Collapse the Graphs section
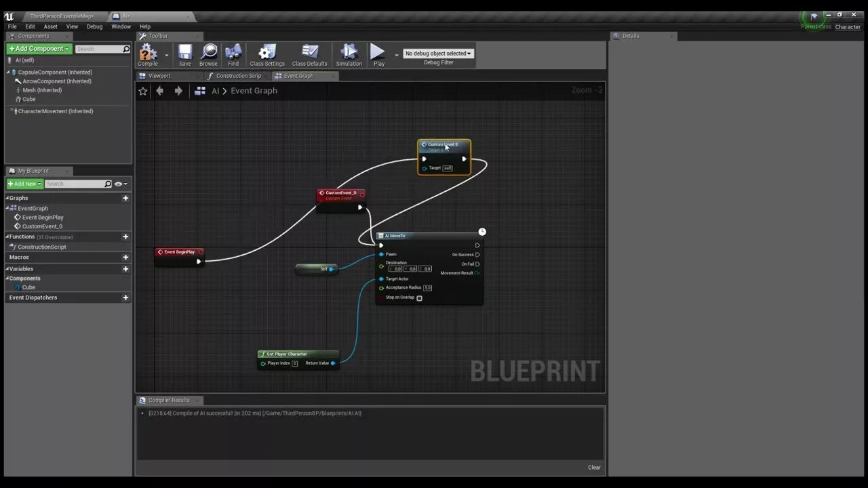The height and width of the screenshot is (488, 868). click(7, 198)
